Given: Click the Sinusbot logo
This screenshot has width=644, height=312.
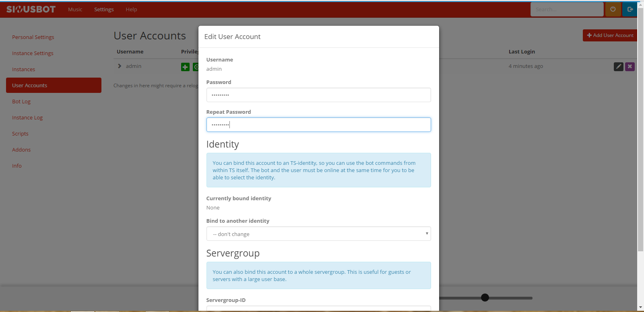Looking at the screenshot, I should (x=31, y=9).
